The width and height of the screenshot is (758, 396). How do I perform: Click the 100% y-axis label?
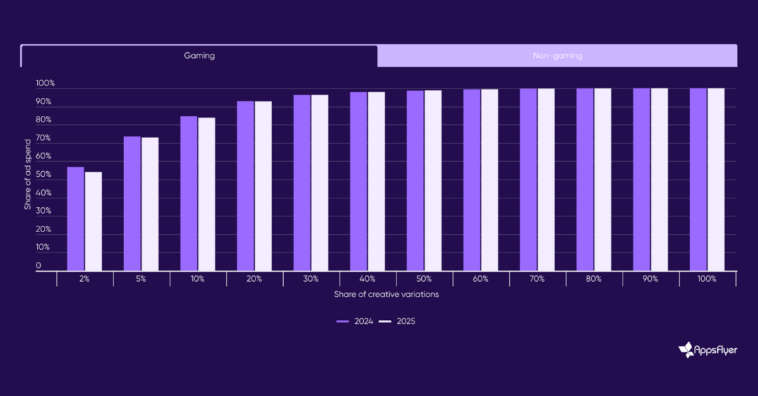[x=45, y=83]
